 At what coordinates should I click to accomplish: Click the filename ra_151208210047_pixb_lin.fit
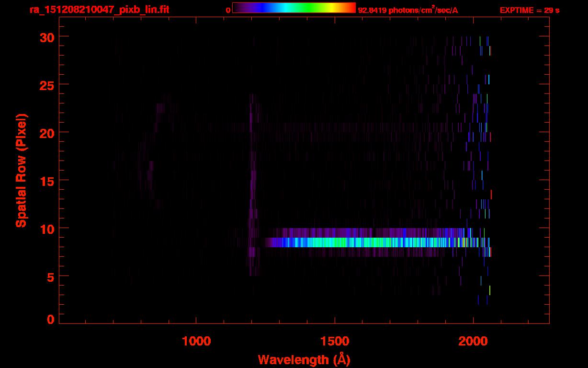99,10
